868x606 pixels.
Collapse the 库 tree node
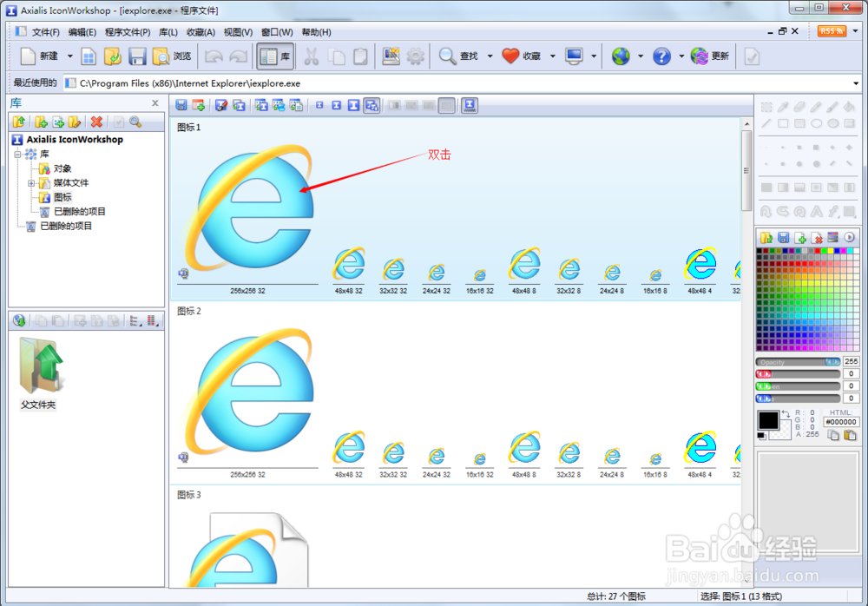tap(17, 154)
